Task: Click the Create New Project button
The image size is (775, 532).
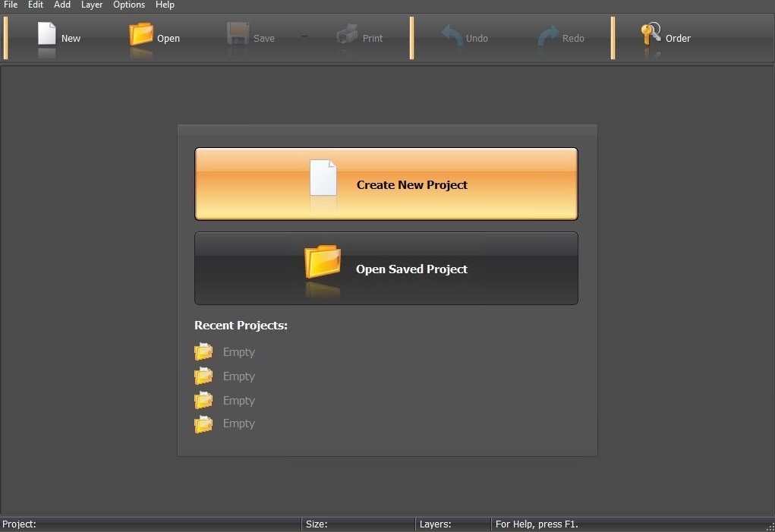Action: point(386,184)
